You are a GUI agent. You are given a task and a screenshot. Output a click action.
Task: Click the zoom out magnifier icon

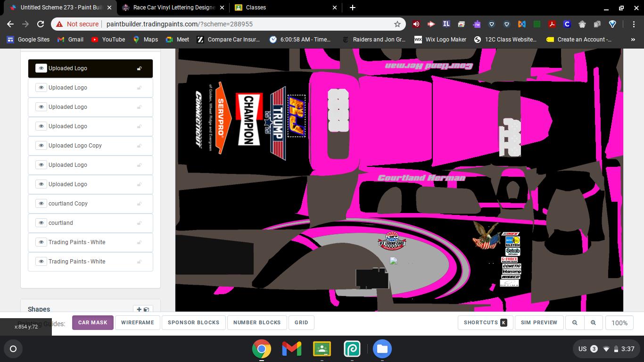tap(575, 323)
